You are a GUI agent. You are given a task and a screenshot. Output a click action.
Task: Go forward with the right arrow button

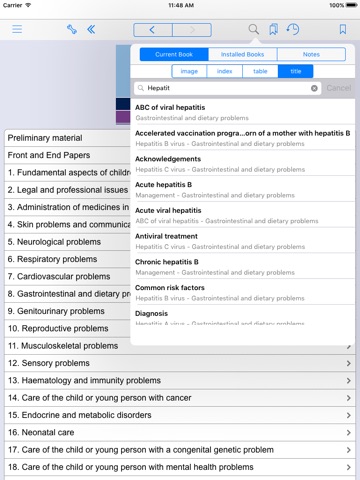point(192,30)
